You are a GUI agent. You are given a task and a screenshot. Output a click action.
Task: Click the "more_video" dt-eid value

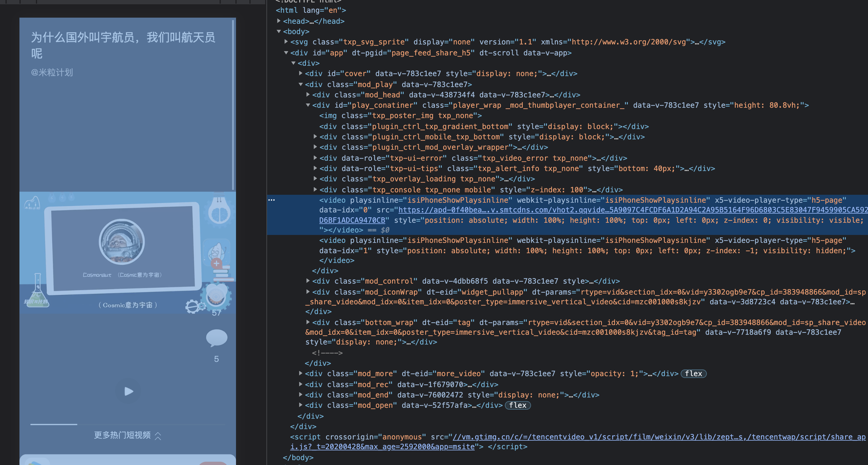click(x=459, y=374)
